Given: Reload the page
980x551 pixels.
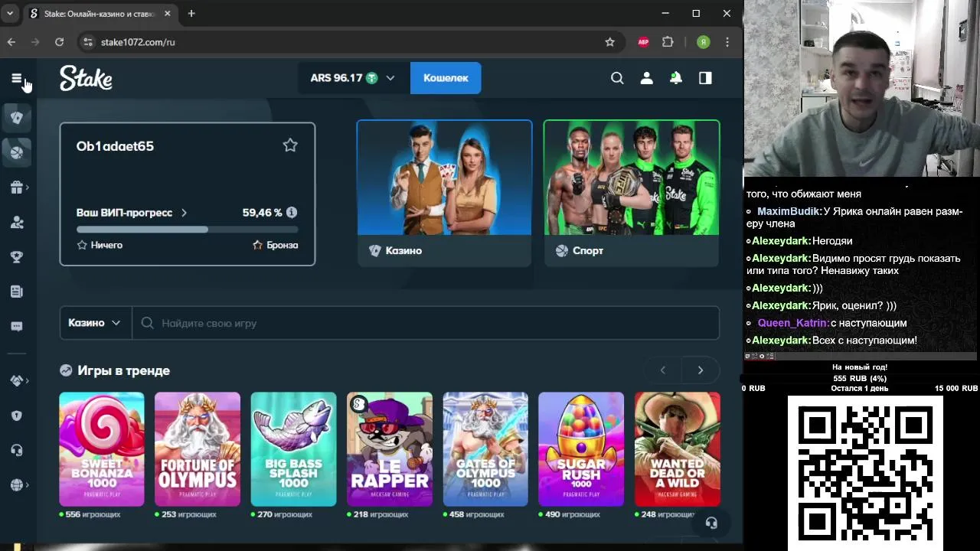Looking at the screenshot, I should coord(59,42).
